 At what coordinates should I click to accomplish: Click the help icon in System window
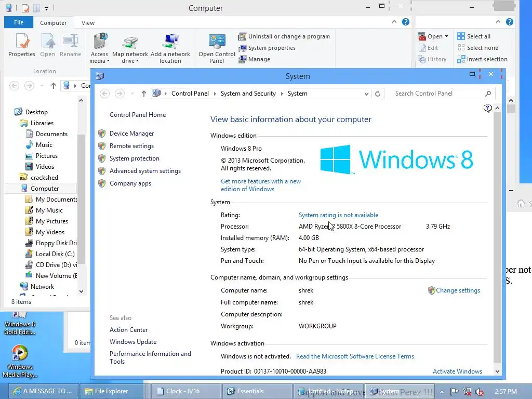pos(487,109)
